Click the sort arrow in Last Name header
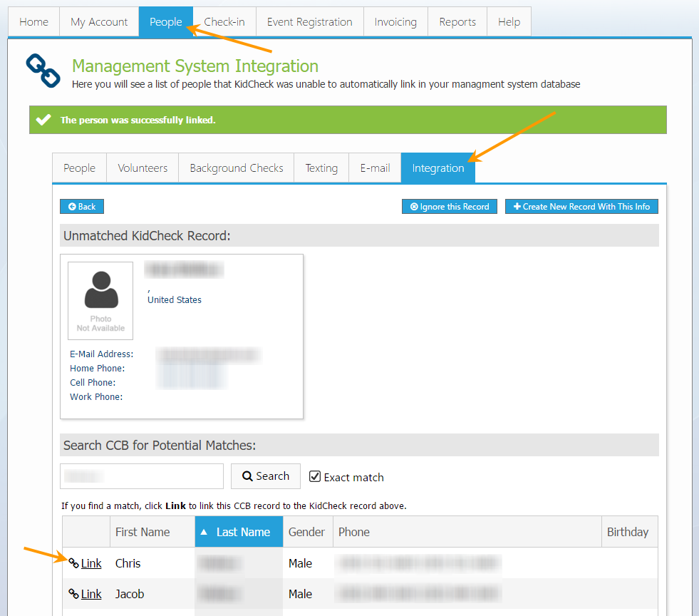The width and height of the screenshot is (699, 616). point(204,532)
